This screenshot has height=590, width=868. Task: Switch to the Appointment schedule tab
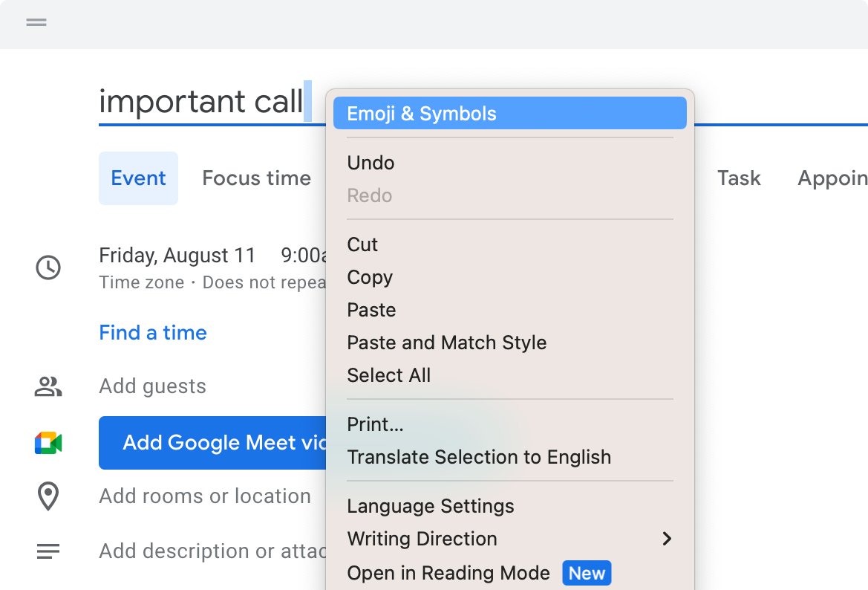[x=832, y=178]
